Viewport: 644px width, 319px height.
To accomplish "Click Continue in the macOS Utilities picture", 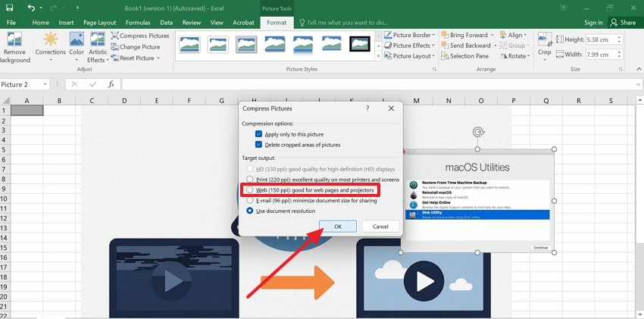I will point(540,248).
